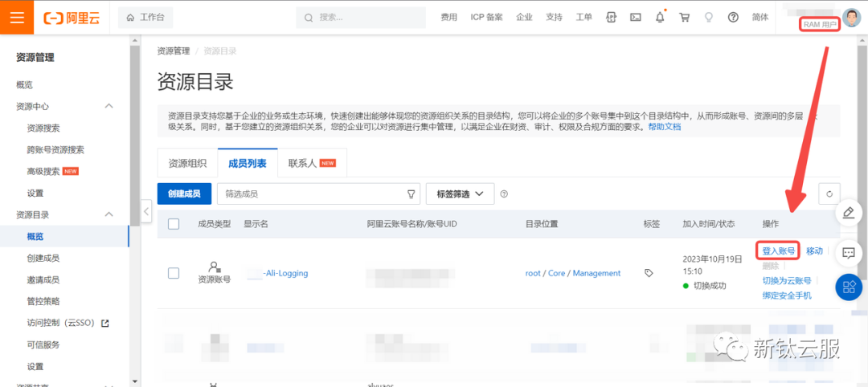Screen dimensions: 868x387
Task: Click 登入账号 for Ali-Logging
Action: tap(779, 251)
